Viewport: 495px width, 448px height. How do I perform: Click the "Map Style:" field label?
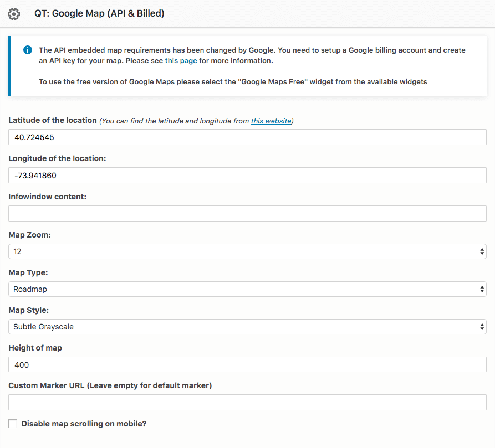point(29,310)
